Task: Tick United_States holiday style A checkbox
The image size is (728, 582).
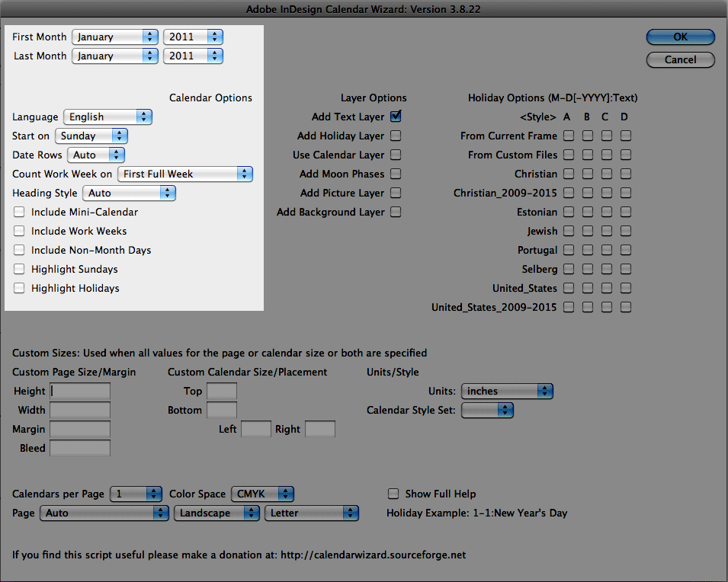Action: 569,288
